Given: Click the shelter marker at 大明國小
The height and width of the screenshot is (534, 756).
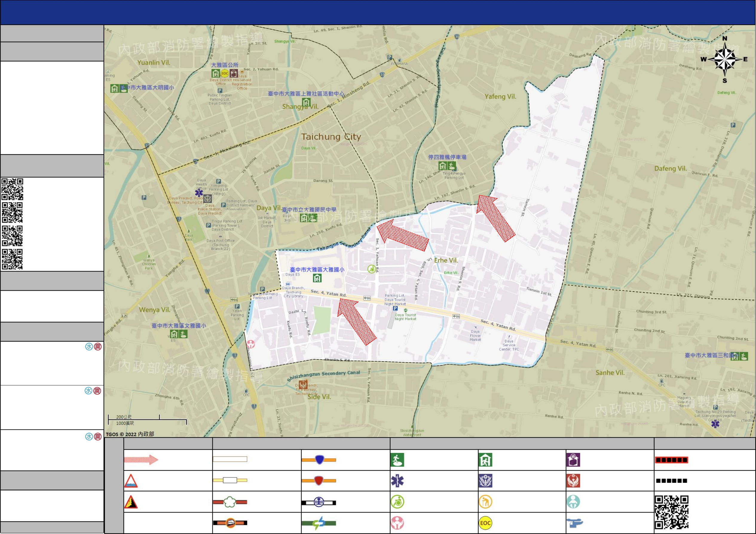Looking at the screenshot, I should coord(114,88).
